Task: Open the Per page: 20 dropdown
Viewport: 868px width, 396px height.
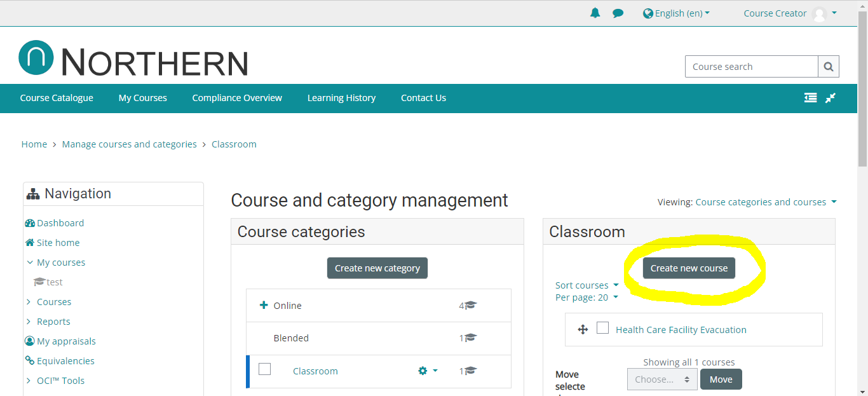Action: tap(587, 297)
